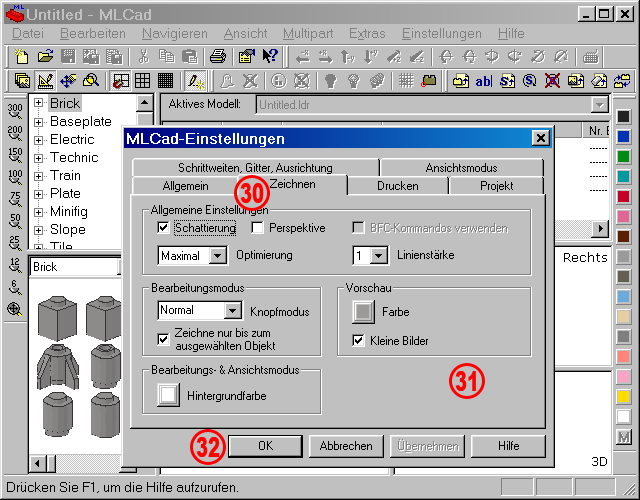This screenshot has height=500, width=640.
Task: Click the Abbrechen button
Action: 346,446
